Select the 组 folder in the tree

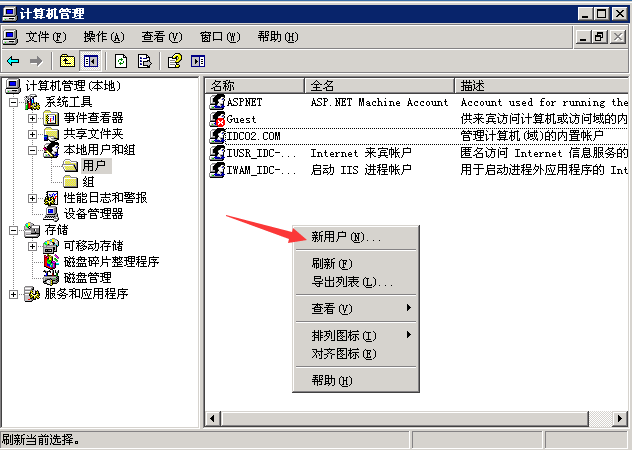click(x=88, y=182)
